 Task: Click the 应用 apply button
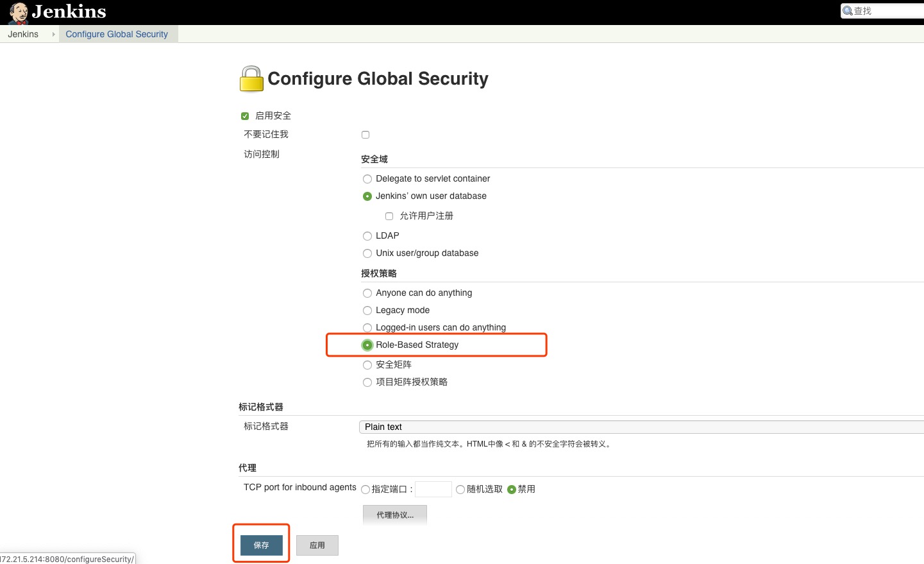tap(317, 545)
